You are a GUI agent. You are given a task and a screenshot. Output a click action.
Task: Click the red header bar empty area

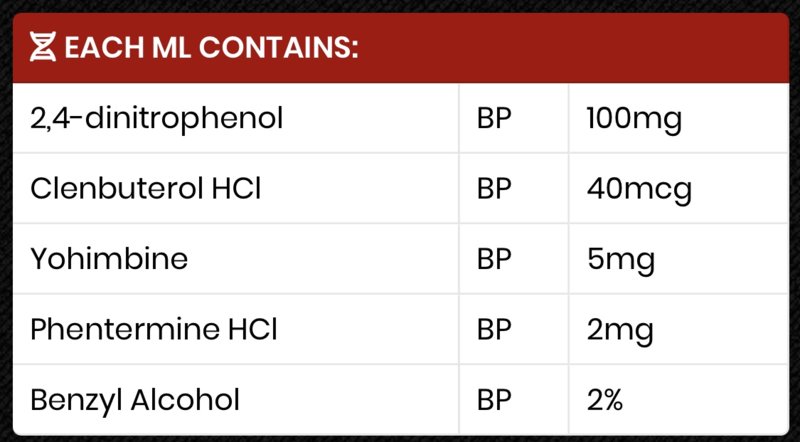[571, 47]
